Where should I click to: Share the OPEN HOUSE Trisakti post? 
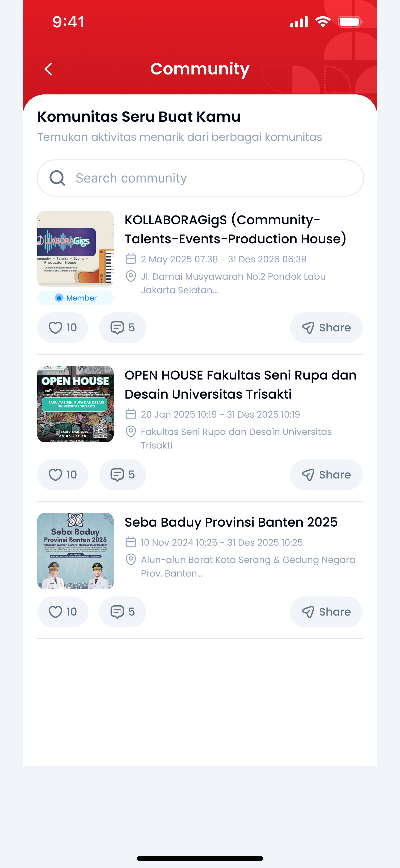tap(326, 475)
